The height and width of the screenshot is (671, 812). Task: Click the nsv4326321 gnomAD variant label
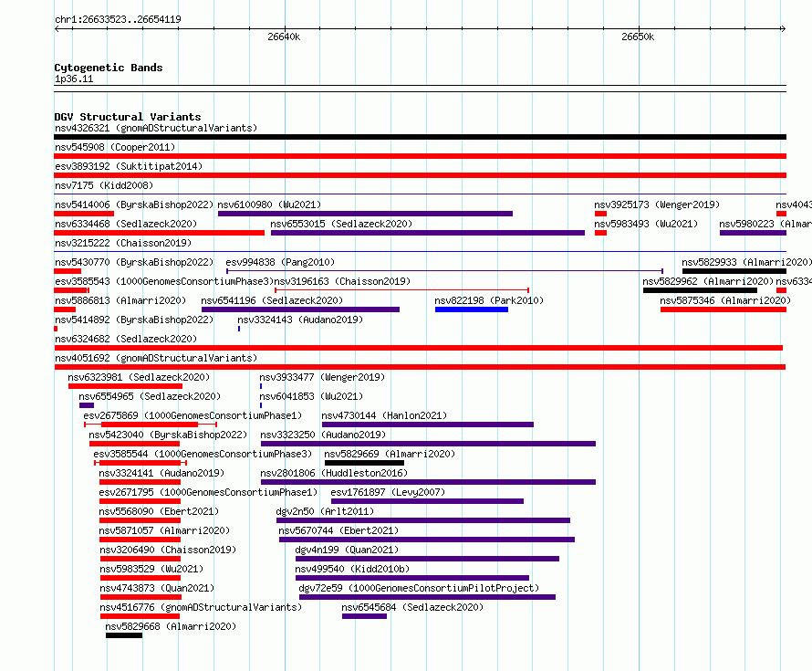[x=156, y=128]
